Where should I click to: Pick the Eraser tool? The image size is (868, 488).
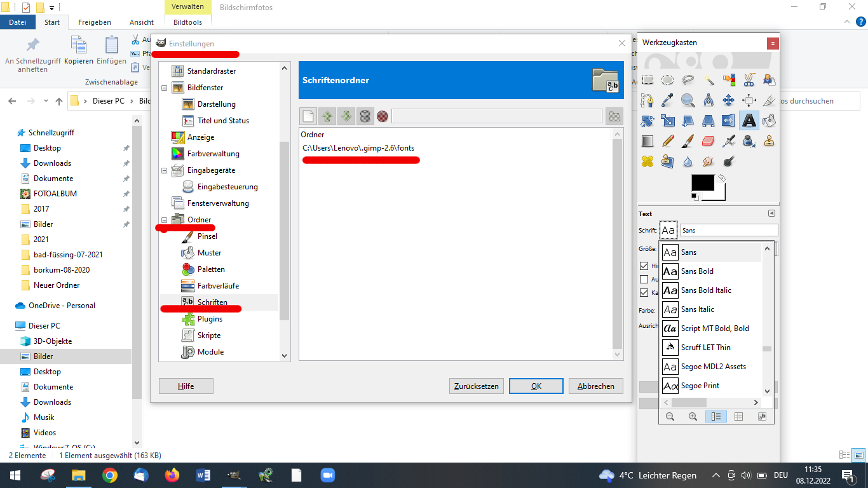[709, 140]
